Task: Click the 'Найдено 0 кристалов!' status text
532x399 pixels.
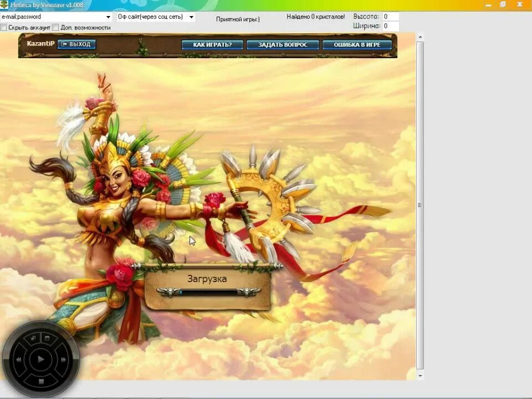Action: click(x=315, y=17)
